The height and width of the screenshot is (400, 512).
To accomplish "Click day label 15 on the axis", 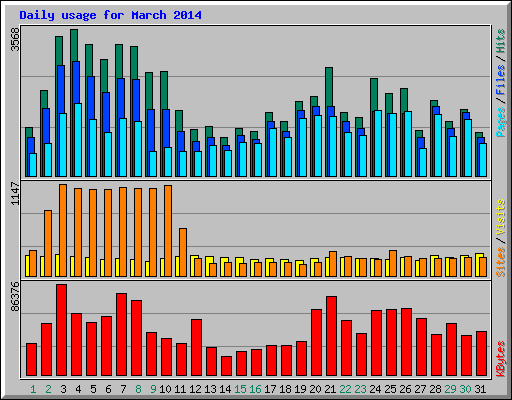I will click(x=240, y=389).
